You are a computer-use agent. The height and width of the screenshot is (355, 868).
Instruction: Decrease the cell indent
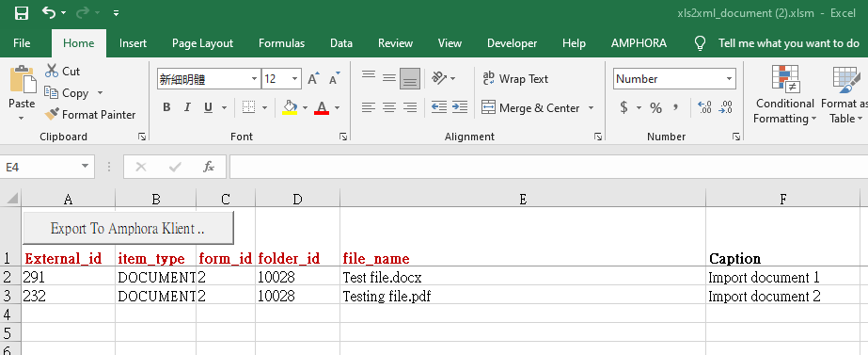pos(439,107)
